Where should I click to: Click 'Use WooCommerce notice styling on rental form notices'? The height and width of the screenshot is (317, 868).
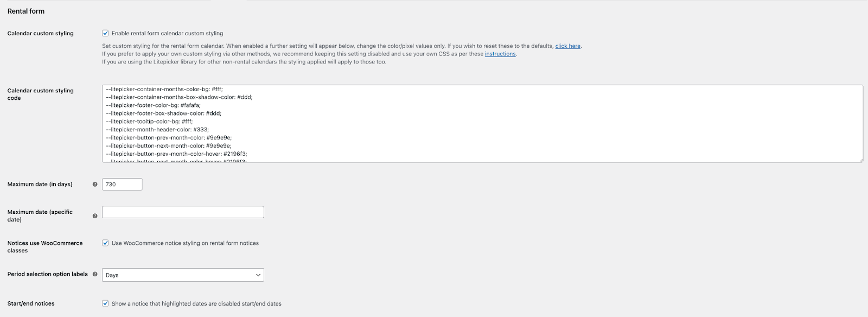point(185,243)
